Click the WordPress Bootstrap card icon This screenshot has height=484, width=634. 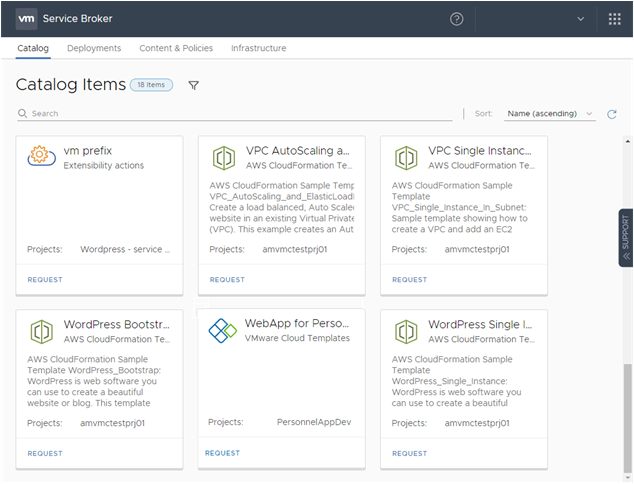pyautogui.click(x=41, y=331)
